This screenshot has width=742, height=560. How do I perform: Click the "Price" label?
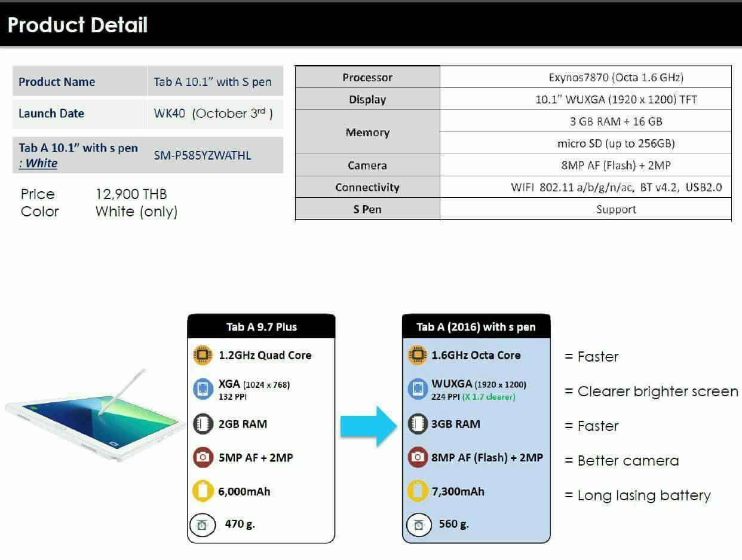[x=38, y=194]
